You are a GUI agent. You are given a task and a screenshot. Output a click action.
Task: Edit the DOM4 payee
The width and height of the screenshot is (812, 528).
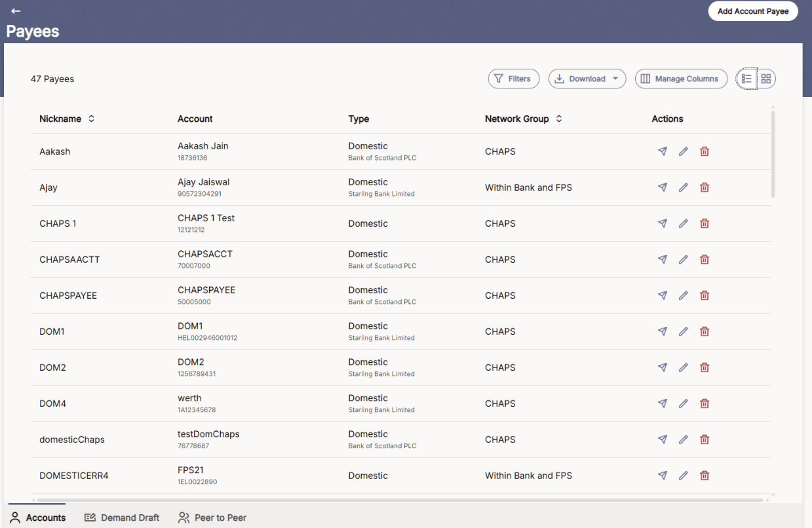tap(684, 404)
